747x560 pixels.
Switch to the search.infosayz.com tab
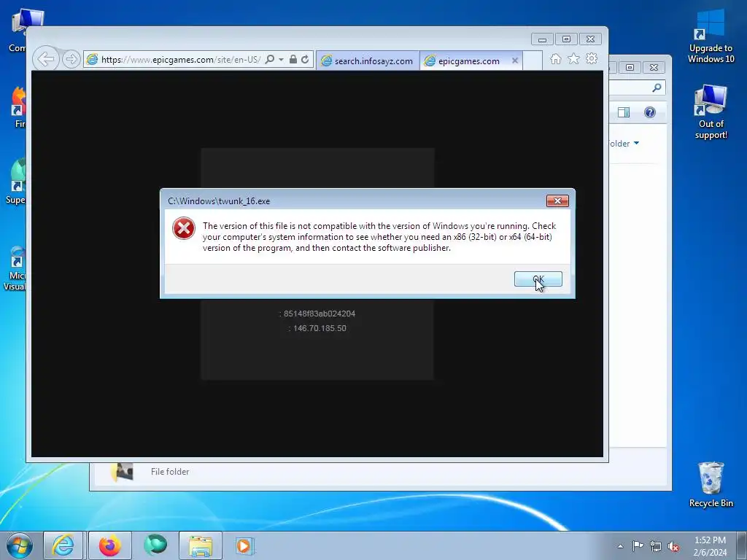click(368, 61)
